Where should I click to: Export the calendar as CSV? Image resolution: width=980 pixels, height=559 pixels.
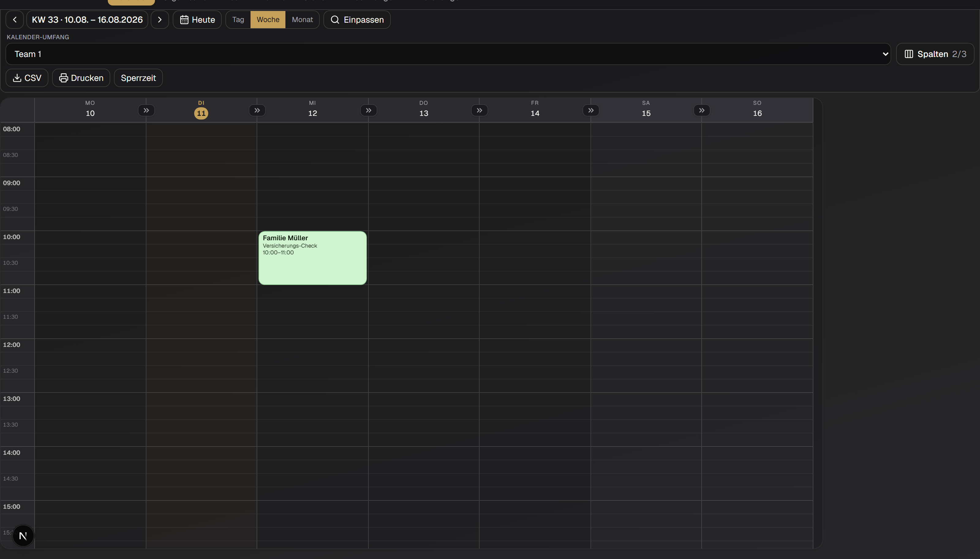point(27,78)
